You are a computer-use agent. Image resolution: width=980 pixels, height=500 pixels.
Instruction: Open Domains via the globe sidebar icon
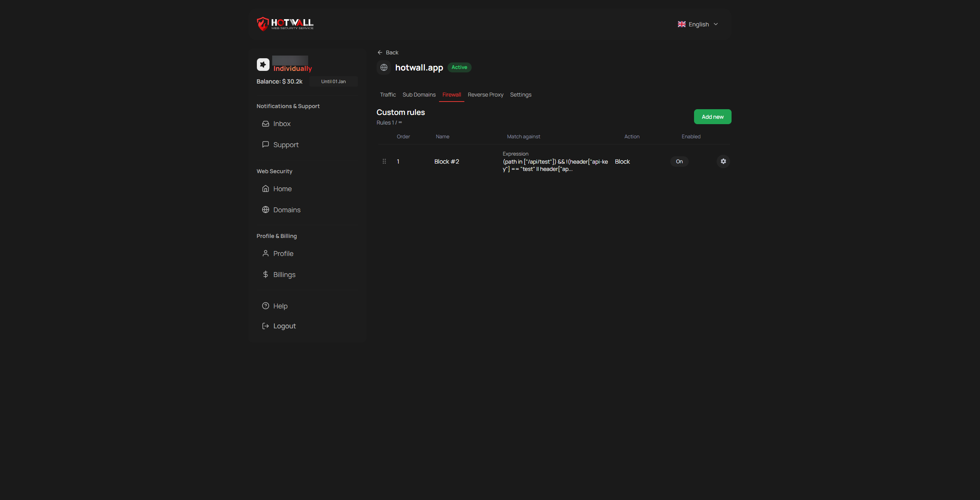tap(266, 210)
